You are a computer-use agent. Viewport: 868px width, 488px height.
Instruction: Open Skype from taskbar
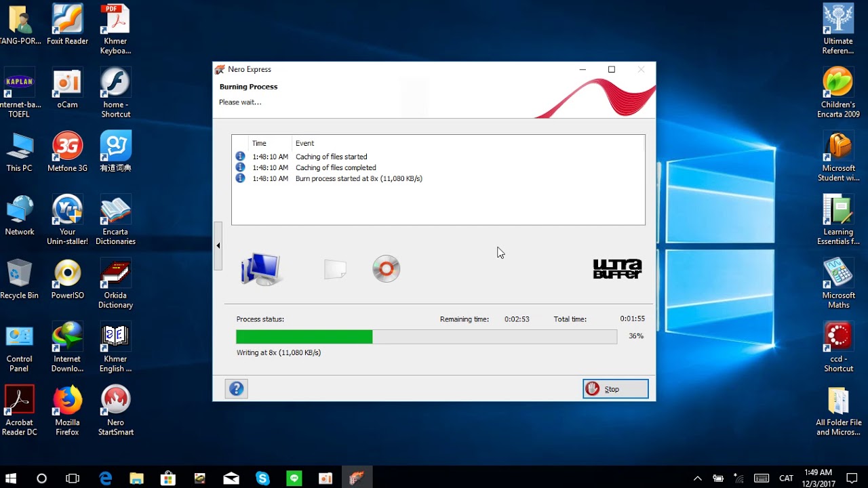point(262,478)
